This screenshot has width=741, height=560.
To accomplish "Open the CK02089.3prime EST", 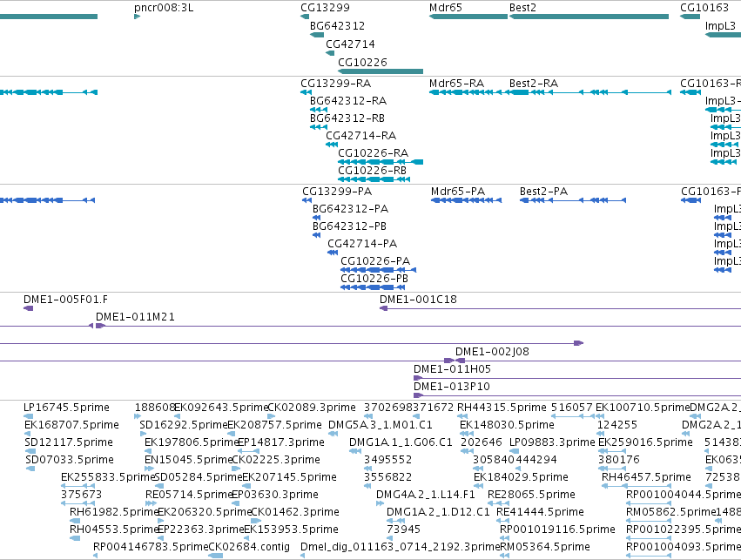I will pos(272,416).
